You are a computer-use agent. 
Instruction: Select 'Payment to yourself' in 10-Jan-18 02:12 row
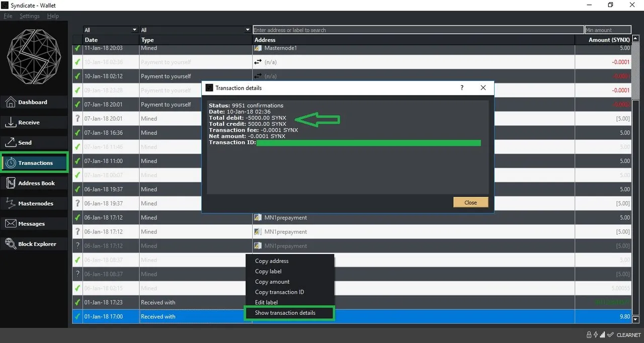(x=166, y=76)
